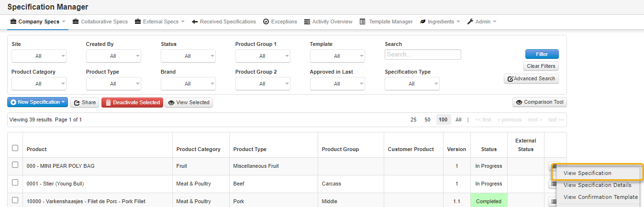Expand the Site filter dropdown
This screenshot has width=644, height=207.
pyautogui.click(x=39, y=56)
